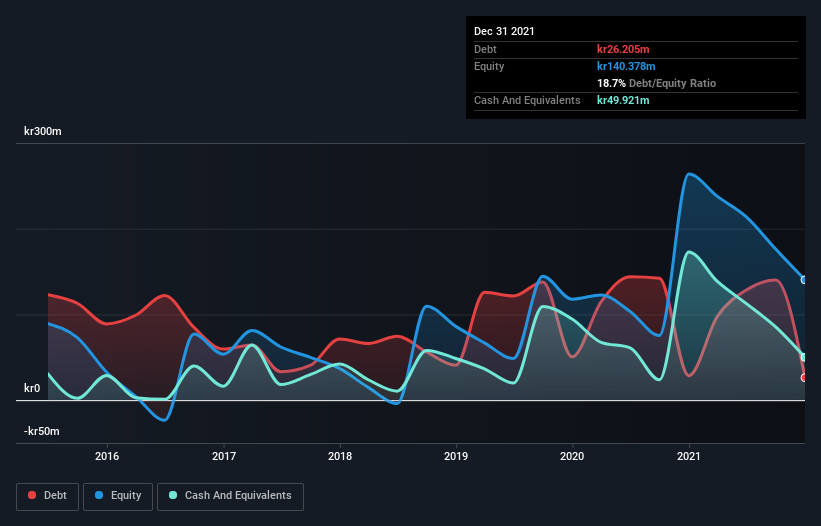Click the kr49.921m cash value
Image resolution: width=821 pixels, height=526 pixels.
623,100
